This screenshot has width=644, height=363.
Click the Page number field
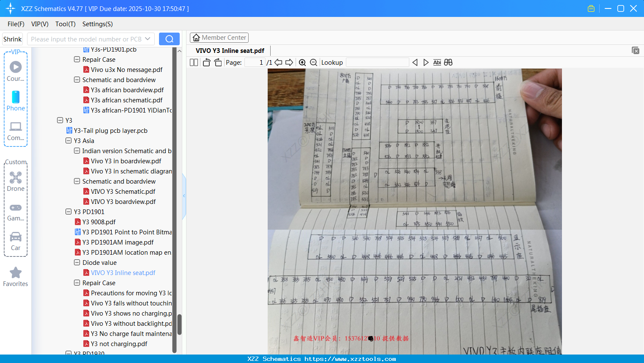tap(255, 63)
